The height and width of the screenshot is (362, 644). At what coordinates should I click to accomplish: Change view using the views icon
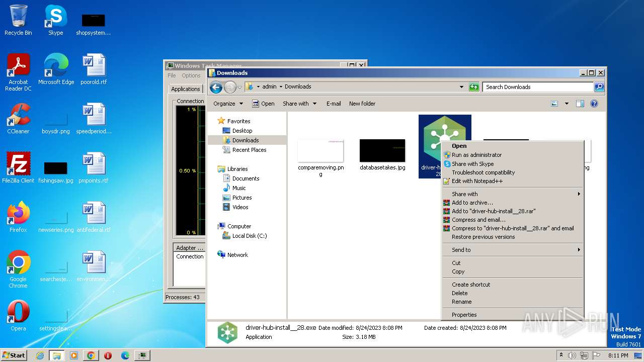(x=554, y=104)
